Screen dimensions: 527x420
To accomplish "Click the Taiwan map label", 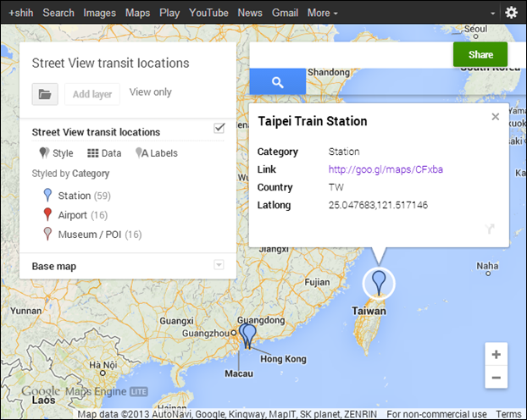I will [369, 311].
